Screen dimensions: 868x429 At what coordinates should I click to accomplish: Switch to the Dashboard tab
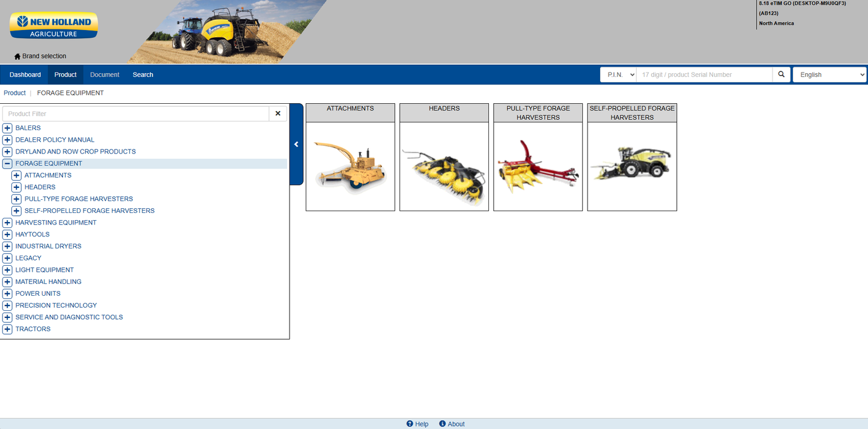coord(25,74)
